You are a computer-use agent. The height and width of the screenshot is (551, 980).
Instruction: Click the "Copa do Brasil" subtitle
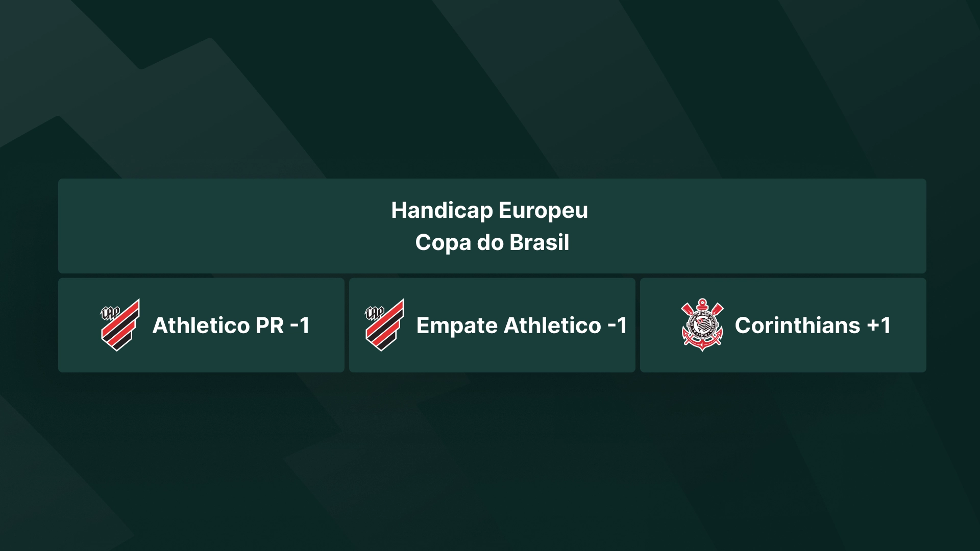click(x=492, y=242)
